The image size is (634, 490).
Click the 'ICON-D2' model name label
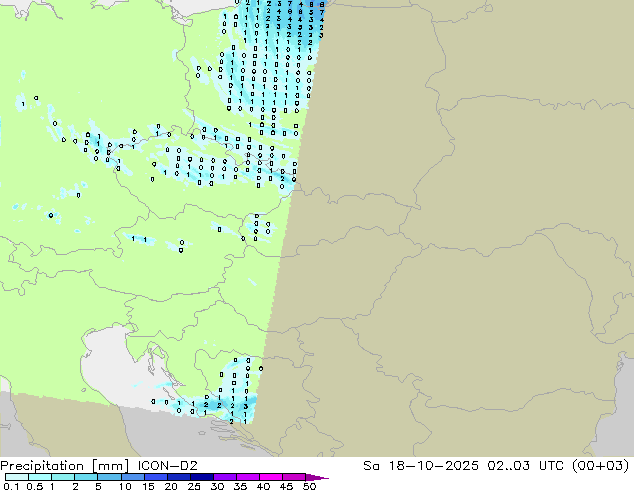[167, 466]
